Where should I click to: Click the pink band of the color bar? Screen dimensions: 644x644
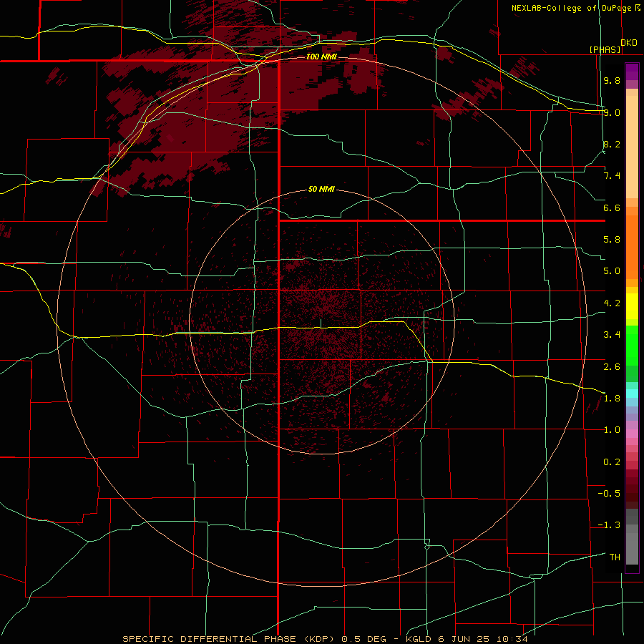point(632,434)
